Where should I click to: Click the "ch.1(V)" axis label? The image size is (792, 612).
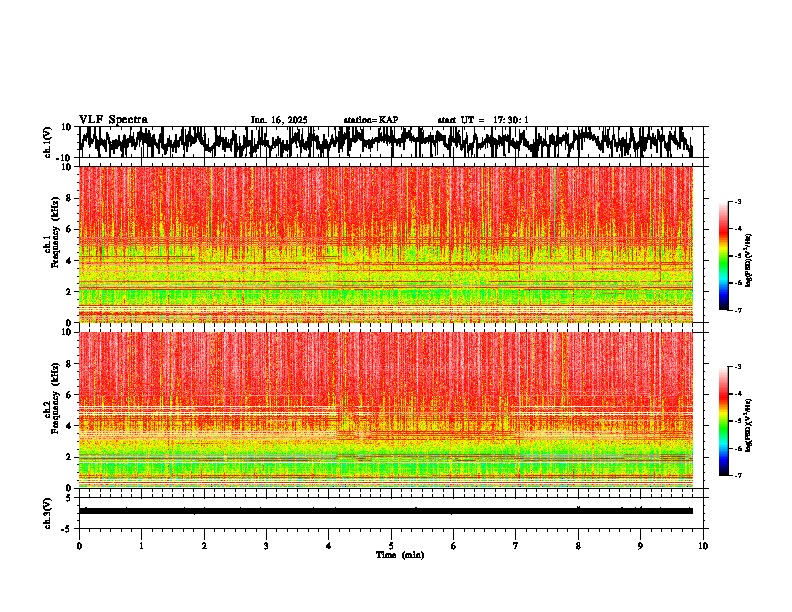point(48,143)
